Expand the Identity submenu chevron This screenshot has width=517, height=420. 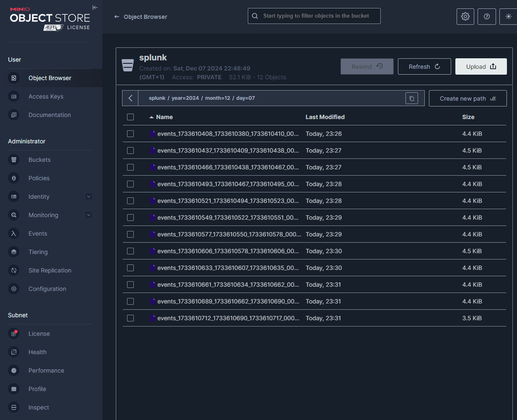[x=88, y=197]
